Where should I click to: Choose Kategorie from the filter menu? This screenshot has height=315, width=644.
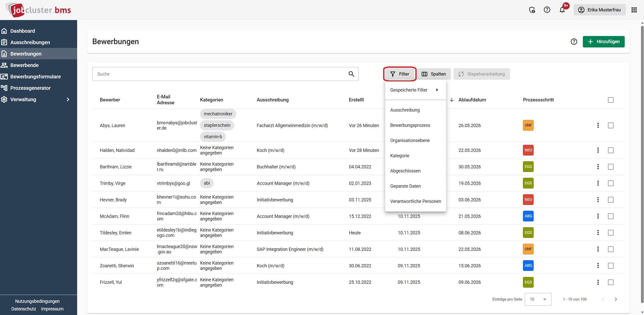click(400, 155)
